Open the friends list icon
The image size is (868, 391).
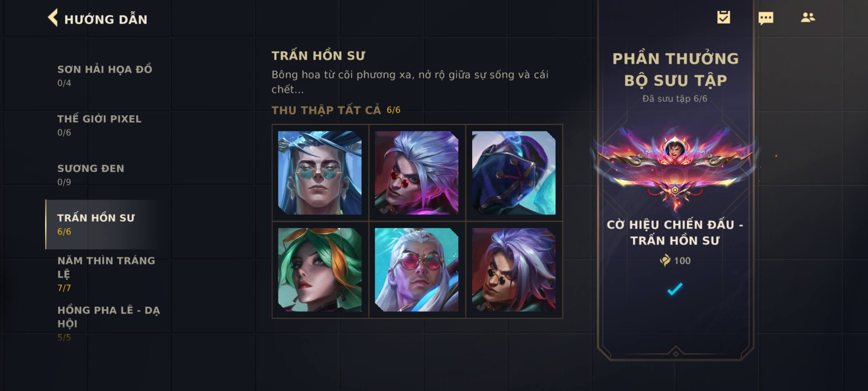[x=808, y=17]
